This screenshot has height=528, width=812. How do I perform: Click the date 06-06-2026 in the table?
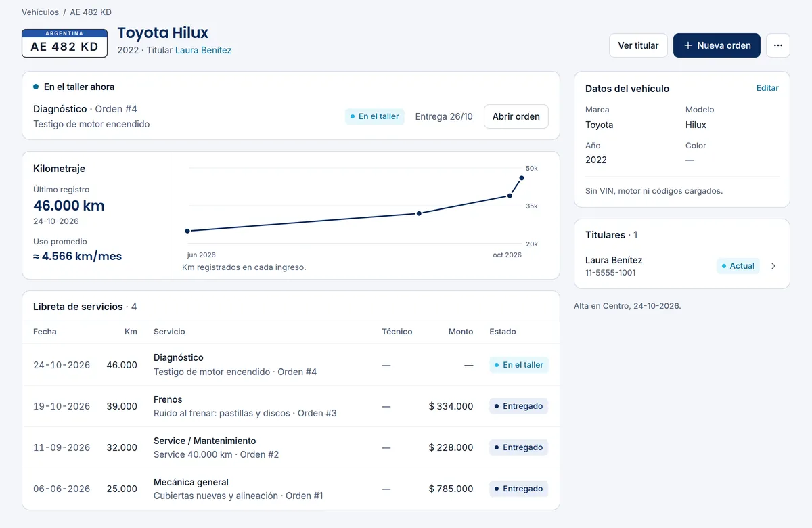coord(62,489)
